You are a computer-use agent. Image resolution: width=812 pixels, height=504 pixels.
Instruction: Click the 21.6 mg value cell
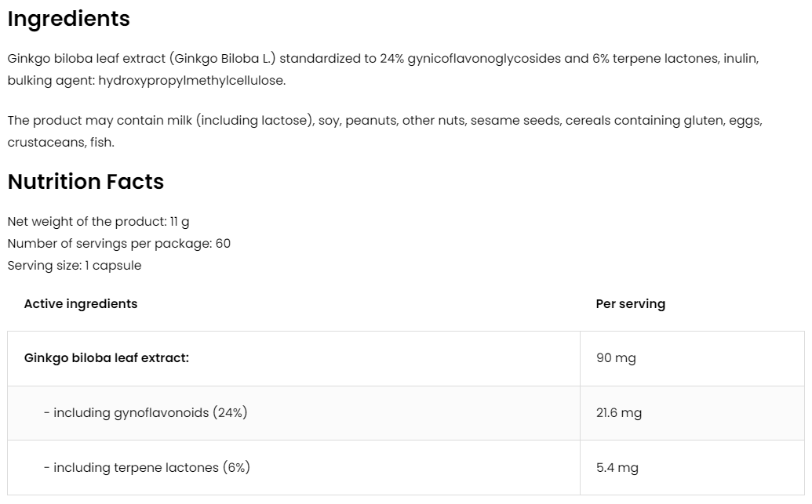click(x=618, y=412)
